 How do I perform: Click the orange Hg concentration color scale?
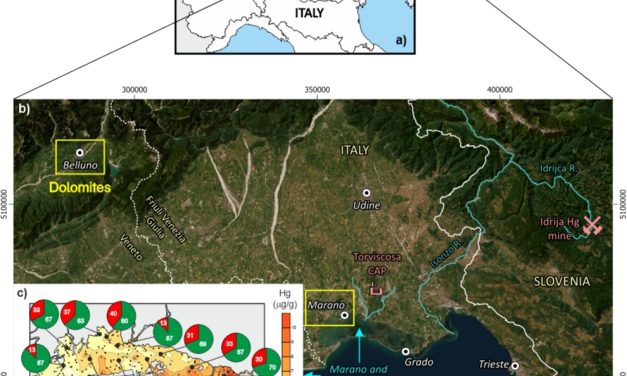tap(286, 345)
